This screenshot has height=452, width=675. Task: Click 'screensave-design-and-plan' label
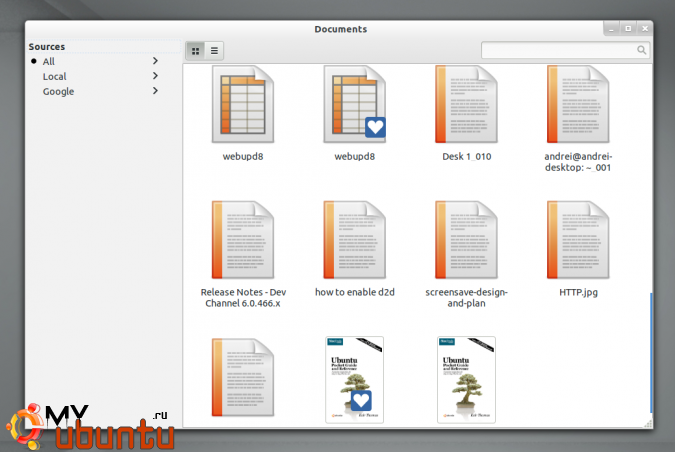click(x=467, y=297)
